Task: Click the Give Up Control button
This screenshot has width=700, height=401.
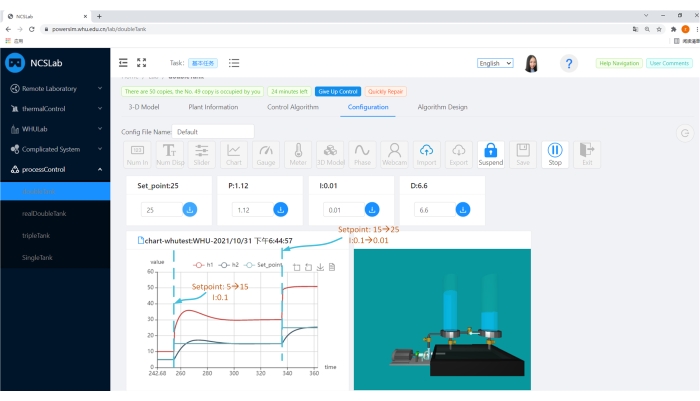Action: coord(337,91)
